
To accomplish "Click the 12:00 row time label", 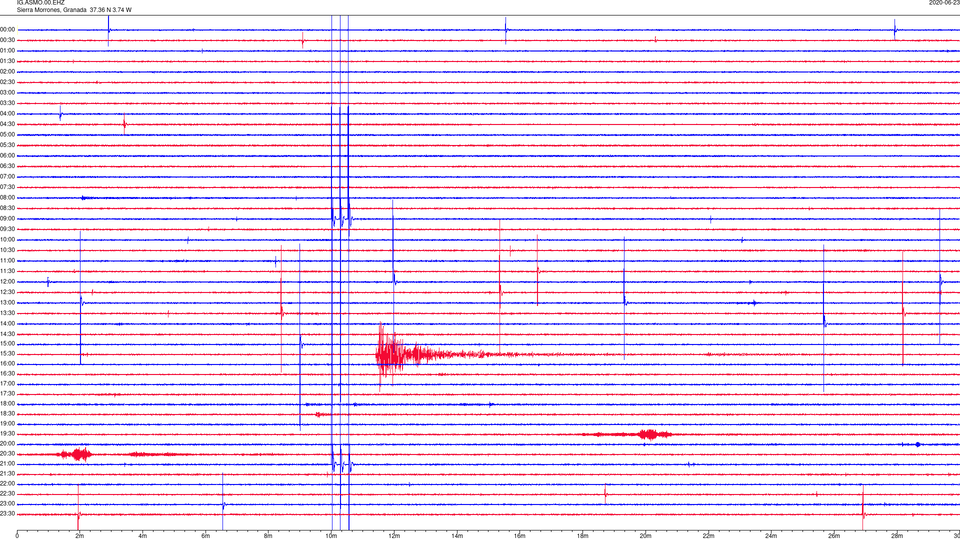I will (x=7, y=282).
